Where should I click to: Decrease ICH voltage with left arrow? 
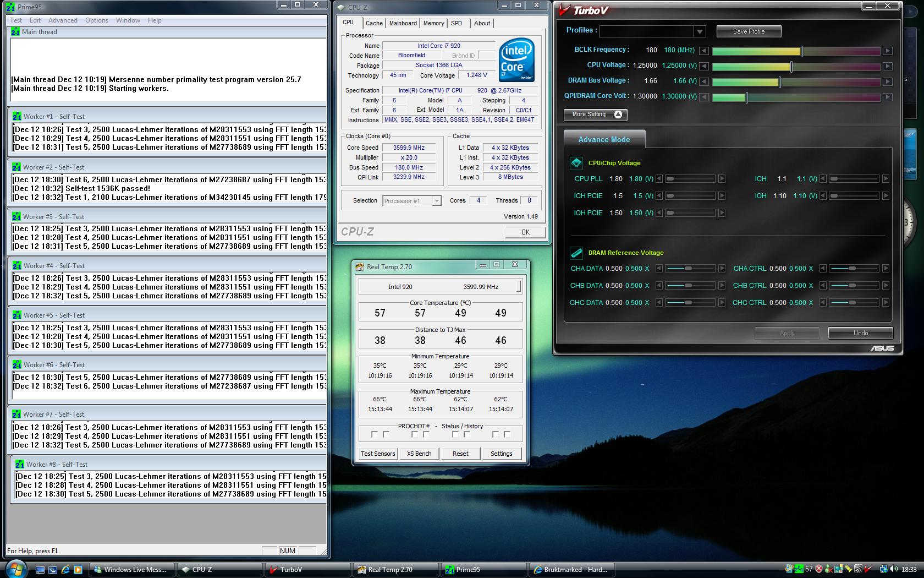(823, 179)
